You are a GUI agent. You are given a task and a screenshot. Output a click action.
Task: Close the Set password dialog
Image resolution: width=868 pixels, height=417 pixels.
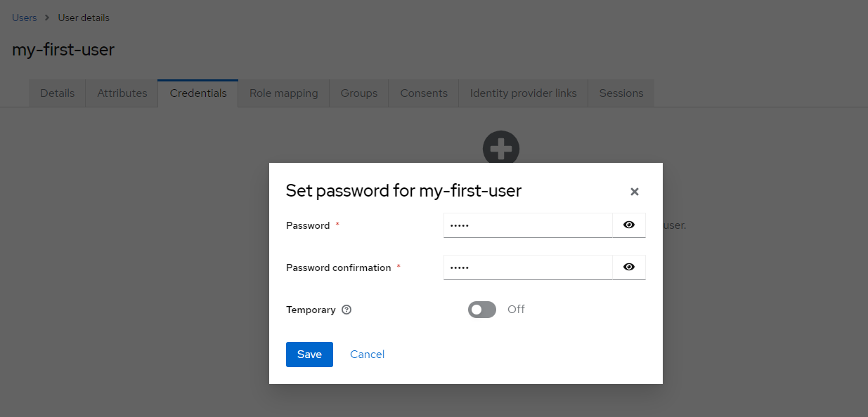point(635,192)
